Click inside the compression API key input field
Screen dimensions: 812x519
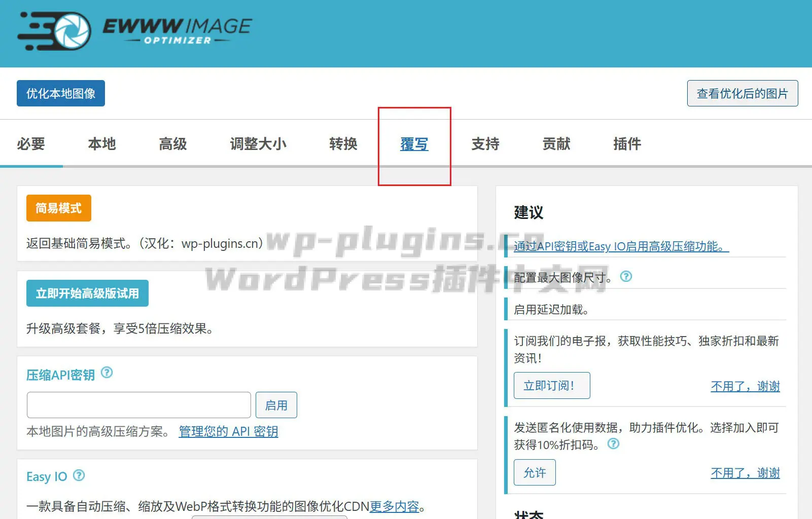(x=138, y=404)
